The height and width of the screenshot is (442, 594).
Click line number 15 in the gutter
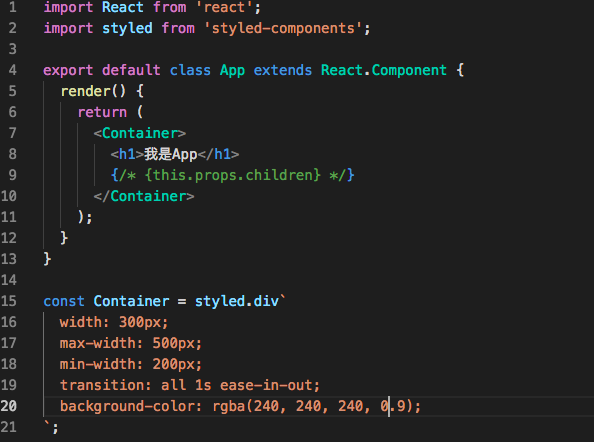tap(9, 301)
